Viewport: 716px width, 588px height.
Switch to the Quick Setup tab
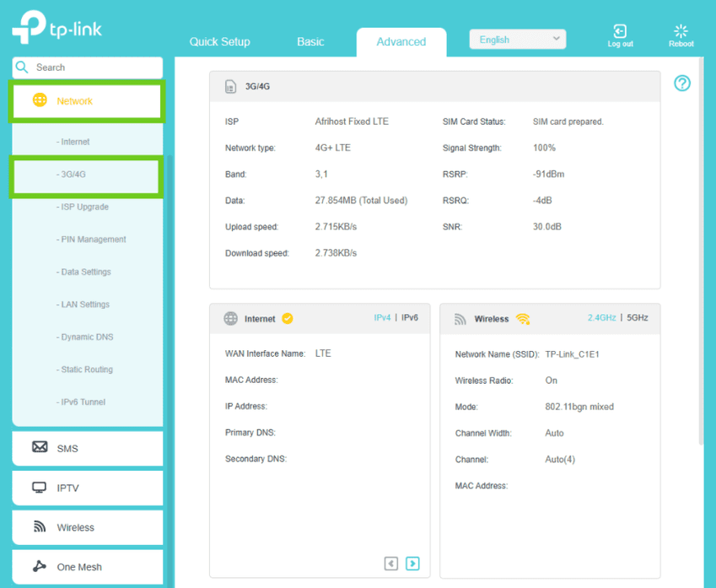tap(219, 41)
